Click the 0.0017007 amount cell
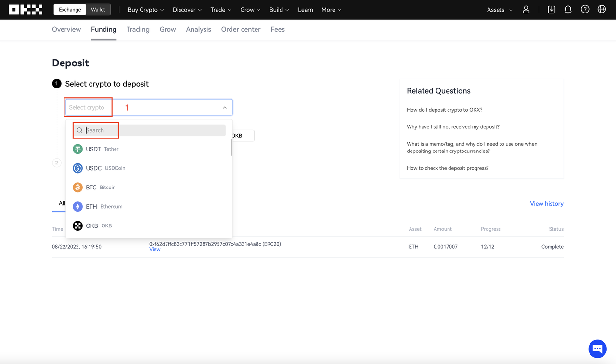 [x=446, y=247]
